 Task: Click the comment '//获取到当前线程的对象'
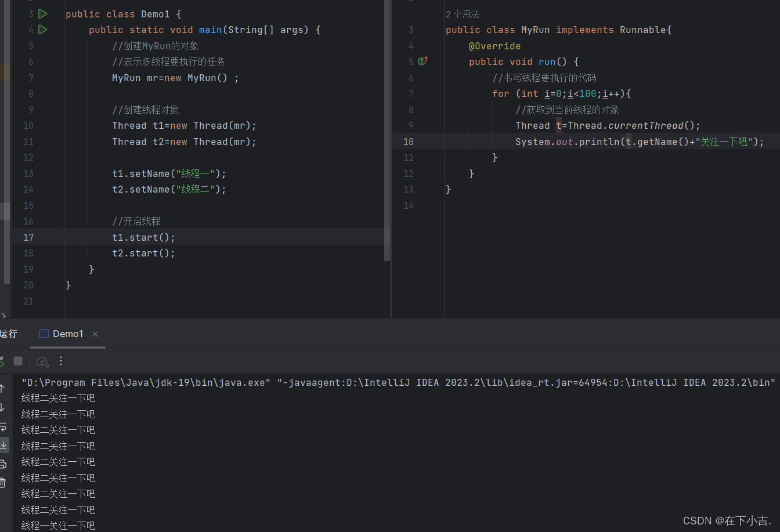coord(568,110)
